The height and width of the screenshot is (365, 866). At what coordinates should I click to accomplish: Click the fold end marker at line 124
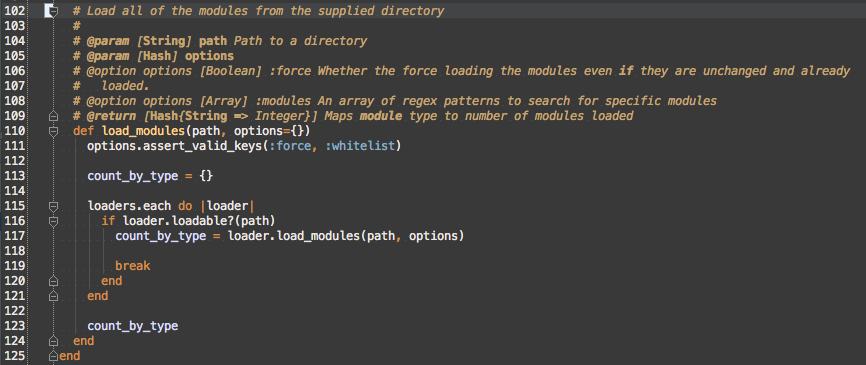pyautogui.click(x=53, y=341)
